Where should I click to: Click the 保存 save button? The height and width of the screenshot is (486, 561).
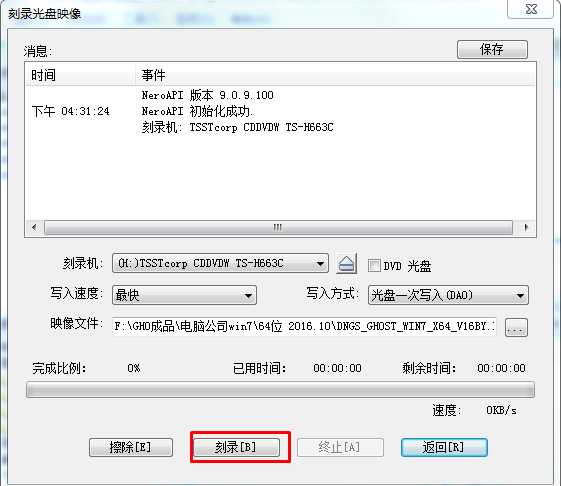pyautogui.click(x=492, y=49)
